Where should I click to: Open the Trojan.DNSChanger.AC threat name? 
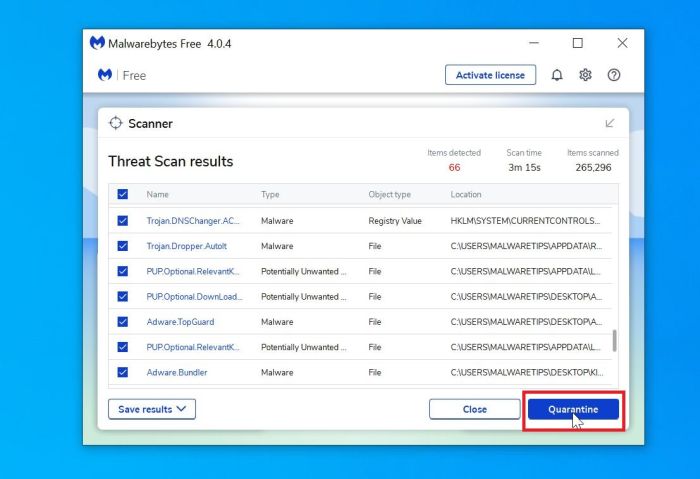(193, 221)
